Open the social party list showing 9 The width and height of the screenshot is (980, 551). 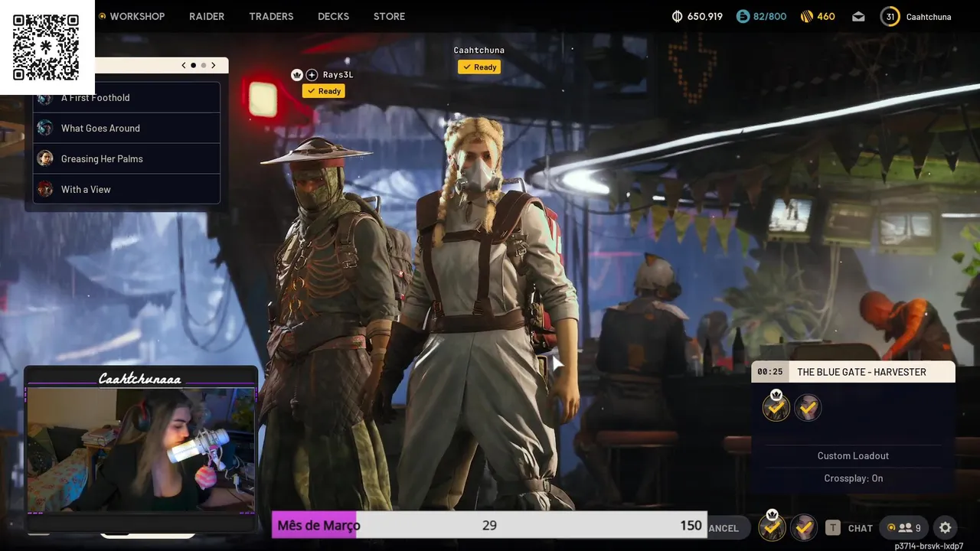tap(904, 528)
